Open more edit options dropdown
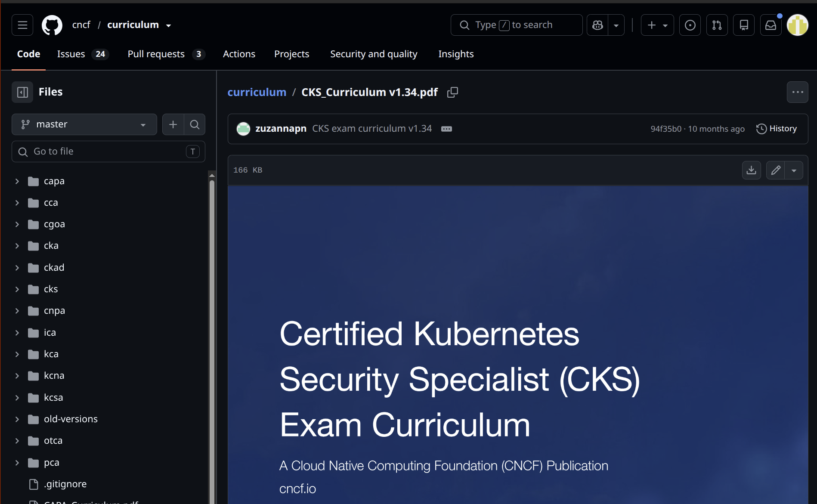This screenshot has width=817, height=504. coord(794,170)
